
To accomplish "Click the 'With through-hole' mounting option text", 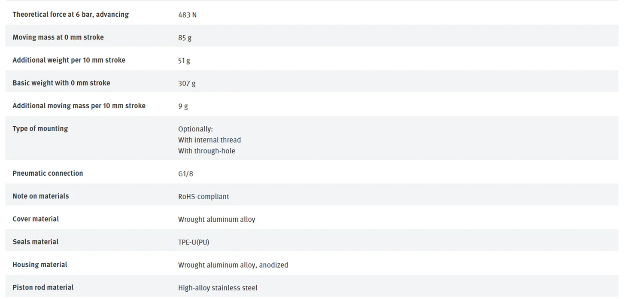I will (207, 151).
